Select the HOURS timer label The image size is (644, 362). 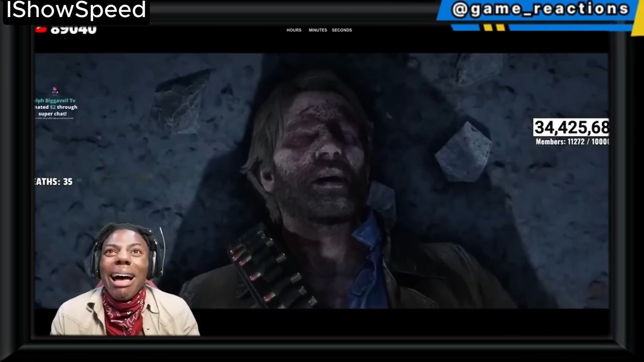point(294,30)
